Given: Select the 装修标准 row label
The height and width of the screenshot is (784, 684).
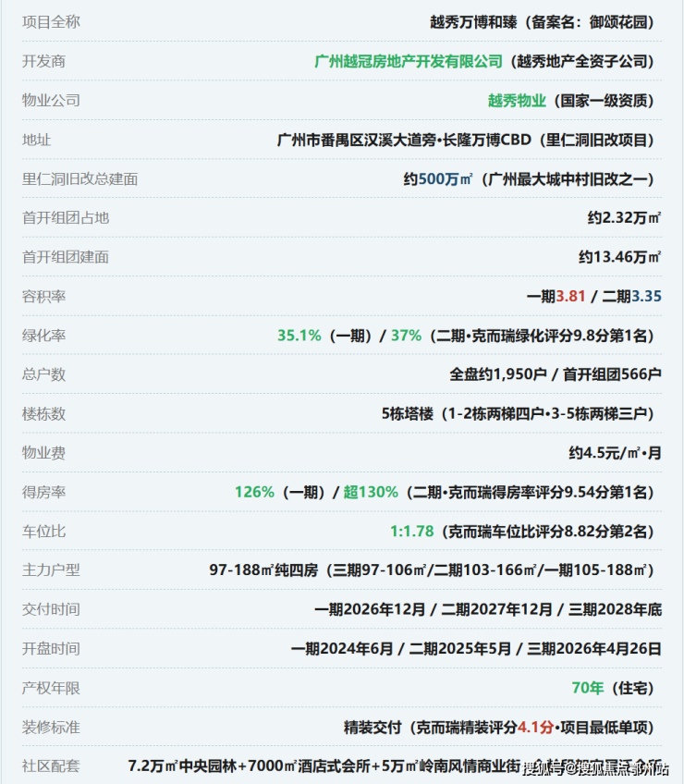Looking at the screenshot, I should pyautogui.click(x=51, y=727).
